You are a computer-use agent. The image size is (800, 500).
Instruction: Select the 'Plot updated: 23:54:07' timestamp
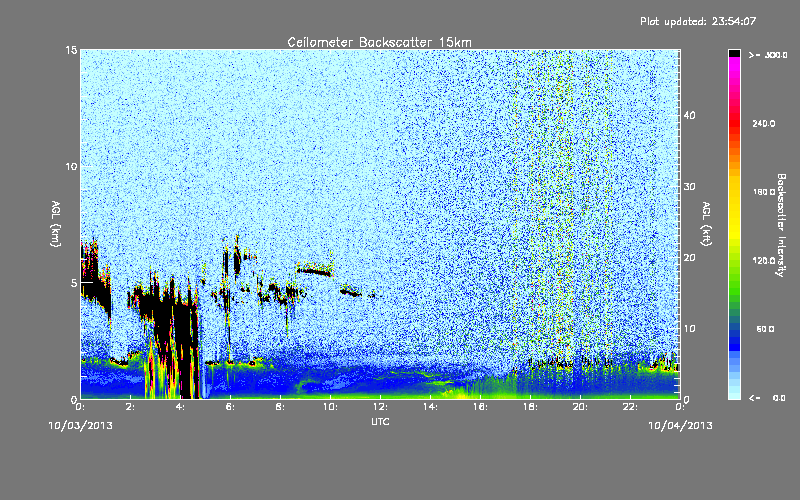(x=698, y=21)
